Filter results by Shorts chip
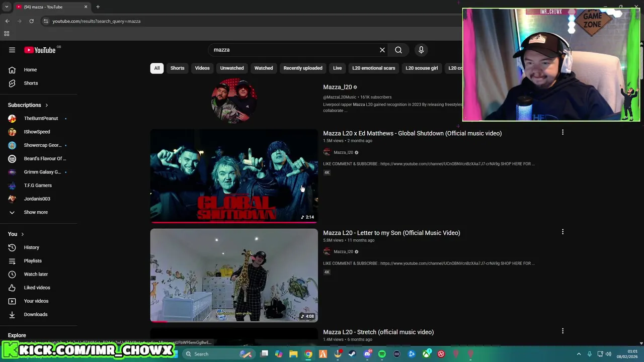The width and height of the screenshot is (644, 362). (177, 68)
